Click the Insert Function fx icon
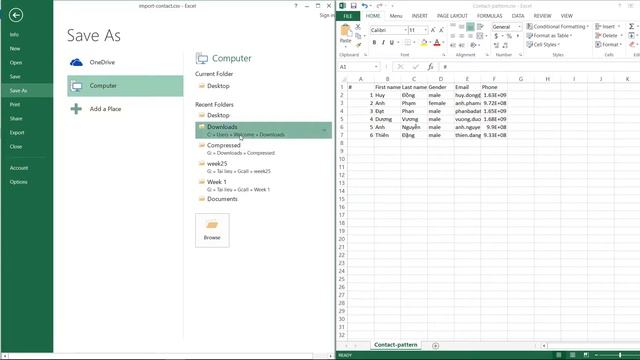Image resolution: width=640 pixels, height=360 pixels. (x=430, y=67)
